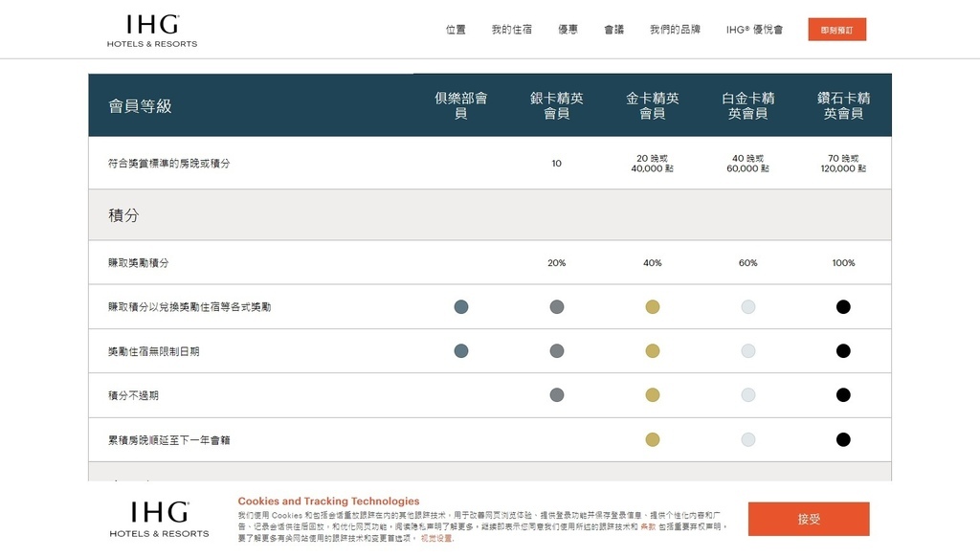The width and height of the screenshot is (980, 557).
Task: Open the 我們的品牌 menu item
Action: pos(675,30)
